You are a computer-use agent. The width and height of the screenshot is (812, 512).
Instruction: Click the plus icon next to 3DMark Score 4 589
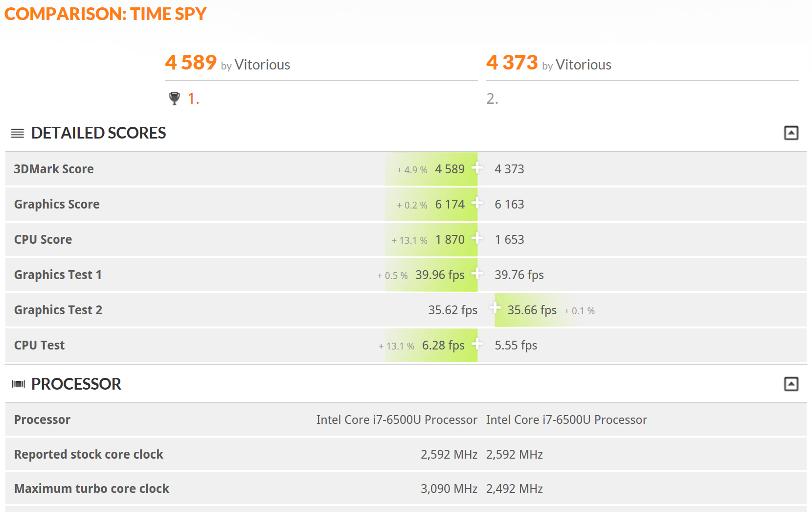pos(477,168)
